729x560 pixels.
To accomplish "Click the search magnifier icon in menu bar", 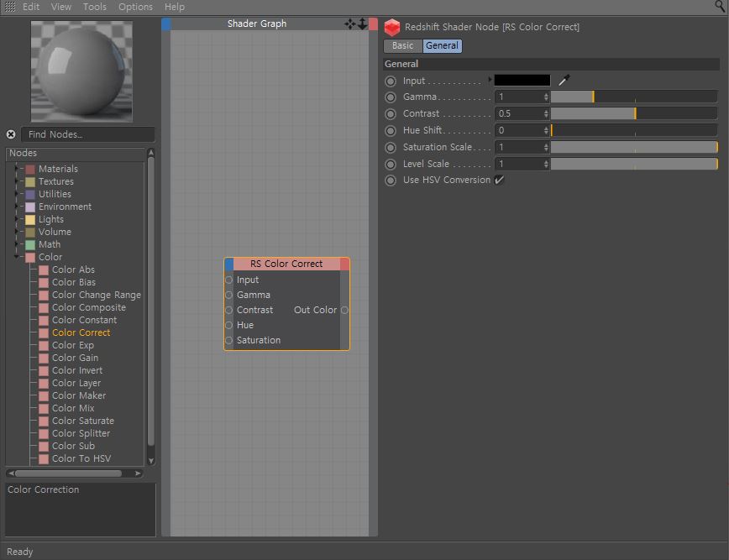I will click(720, 6).
